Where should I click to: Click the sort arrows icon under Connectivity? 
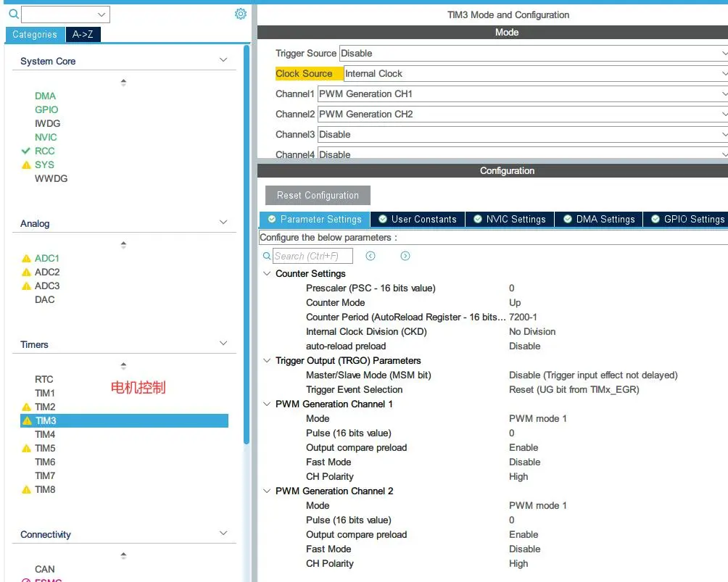[123, 556]
